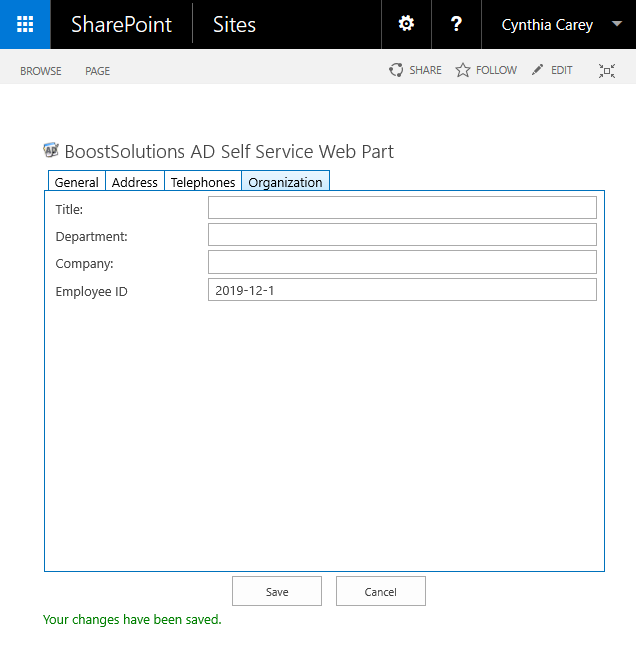Screen dimensions: 636x645
Task: Toggle focus on content icon
Action: click(607, 71)
